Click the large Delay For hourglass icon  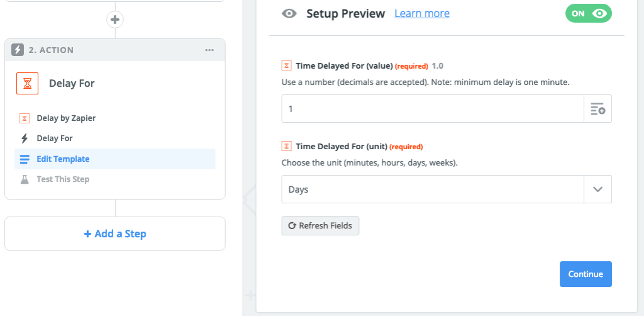(27, 84)
